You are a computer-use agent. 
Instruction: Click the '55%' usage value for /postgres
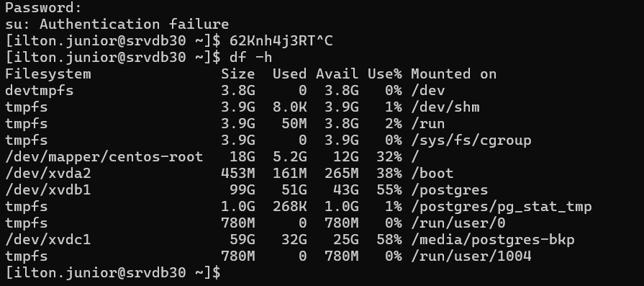[x=389, y=190]
